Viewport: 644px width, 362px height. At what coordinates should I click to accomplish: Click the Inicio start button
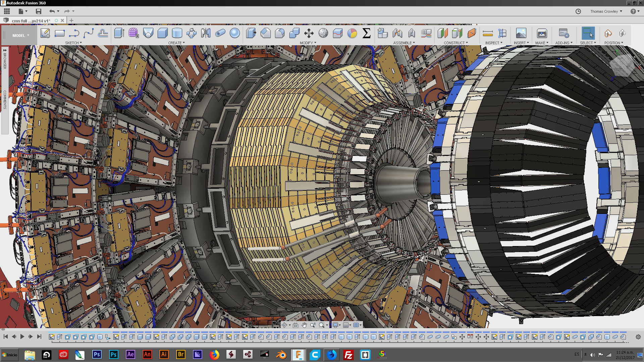[10, 355]
